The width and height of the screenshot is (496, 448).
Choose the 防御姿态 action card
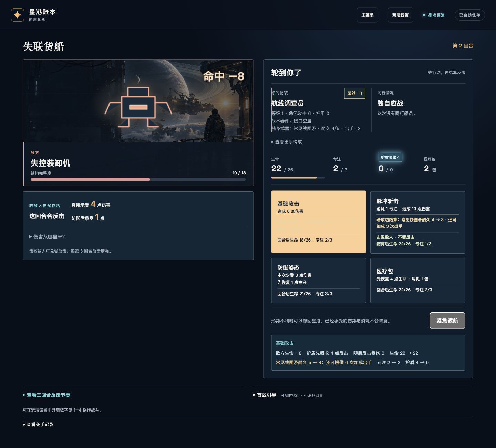319,280
